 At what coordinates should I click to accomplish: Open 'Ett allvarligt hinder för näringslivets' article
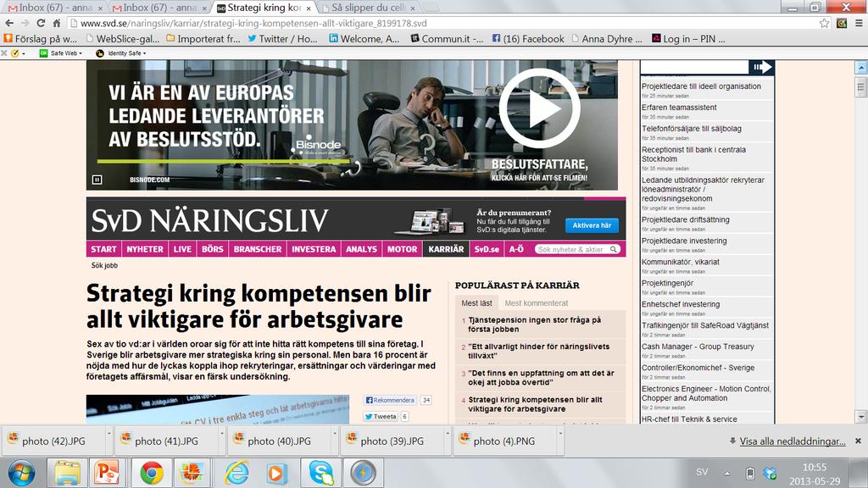[538, 351]
